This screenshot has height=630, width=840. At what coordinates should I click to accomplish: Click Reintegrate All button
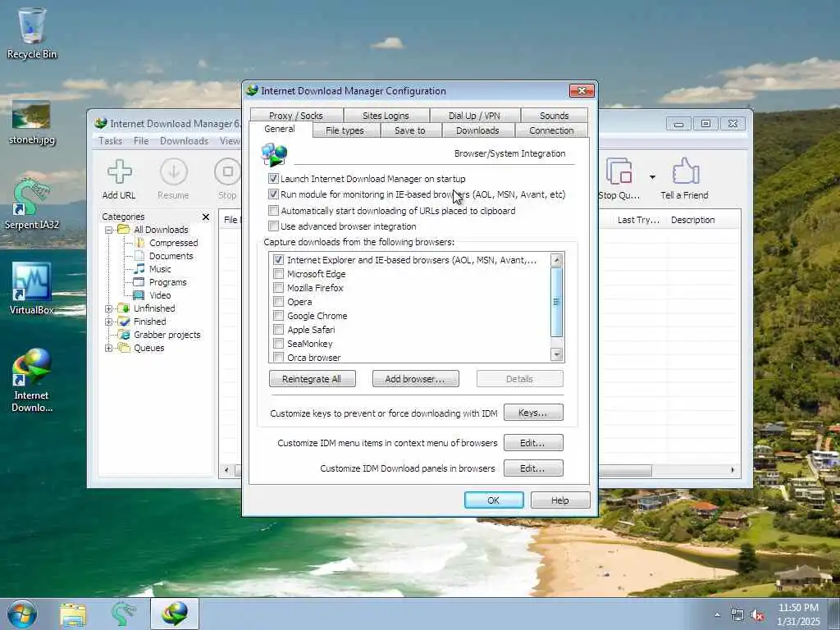click(312, 379)
